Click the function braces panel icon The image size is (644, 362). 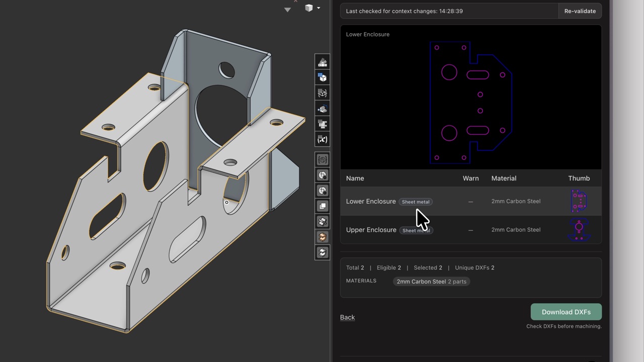coord(323,160)
